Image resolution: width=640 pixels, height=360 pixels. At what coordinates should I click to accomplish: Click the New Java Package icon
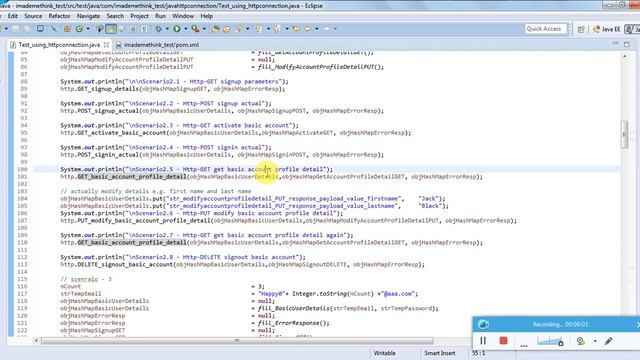(67, 29)
